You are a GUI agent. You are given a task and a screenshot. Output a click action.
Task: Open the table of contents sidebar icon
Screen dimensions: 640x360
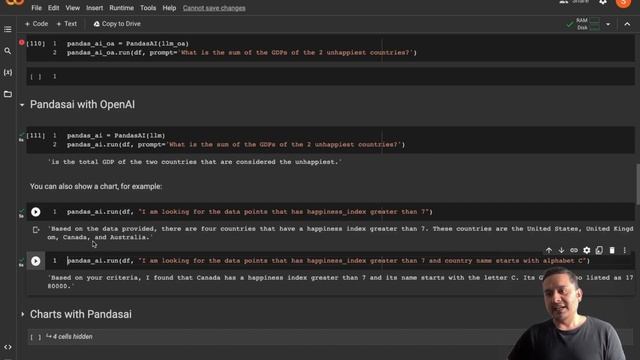7,29
